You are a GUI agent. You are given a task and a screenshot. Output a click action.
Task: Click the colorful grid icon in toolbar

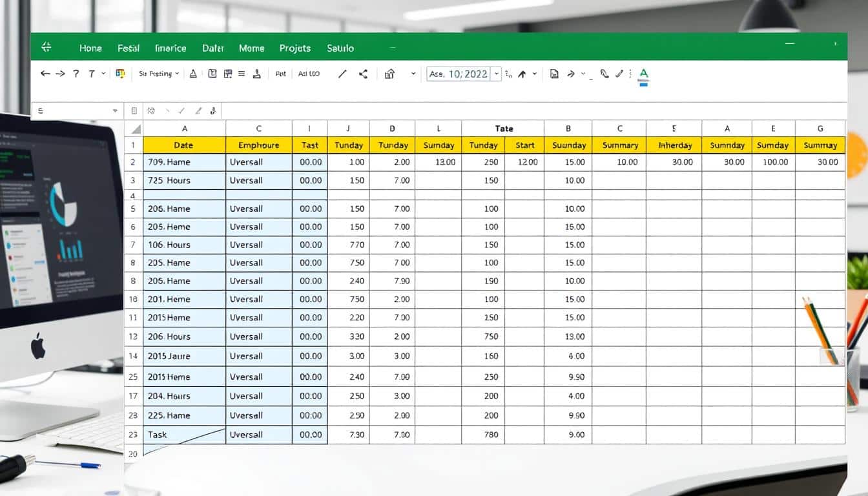(120, 74)
